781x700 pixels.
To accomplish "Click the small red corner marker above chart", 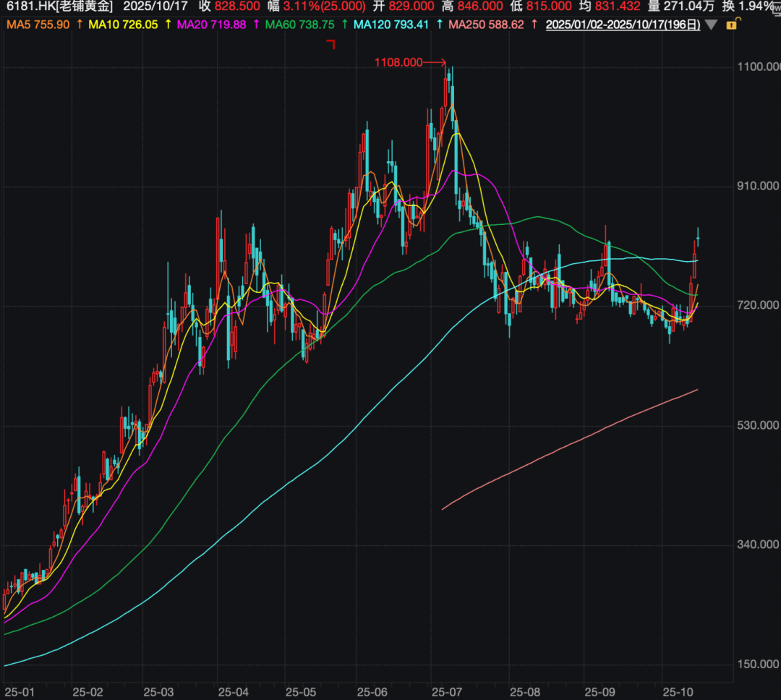I will [332, 46].
